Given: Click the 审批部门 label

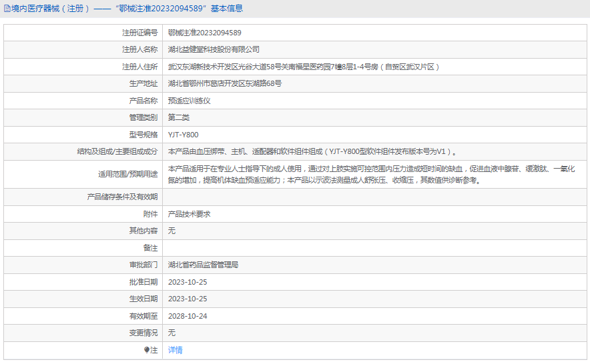Looking at the screenshot, I should point(143,265).
